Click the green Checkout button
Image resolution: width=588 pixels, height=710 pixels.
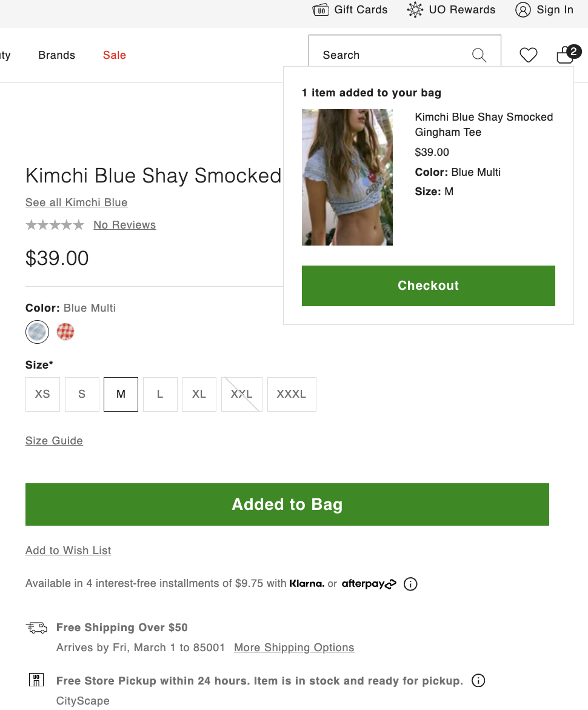pos(428,286)
